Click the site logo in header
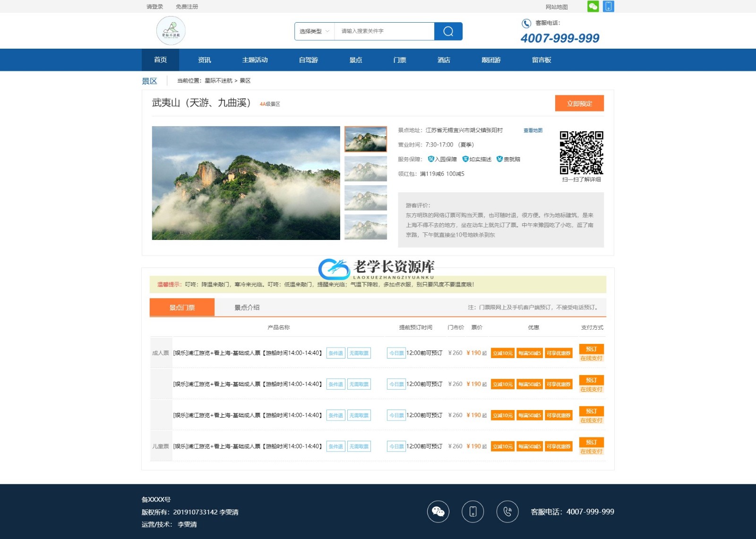Image resolution: width=756 pixels, height=539 pixels. [171, 31]
